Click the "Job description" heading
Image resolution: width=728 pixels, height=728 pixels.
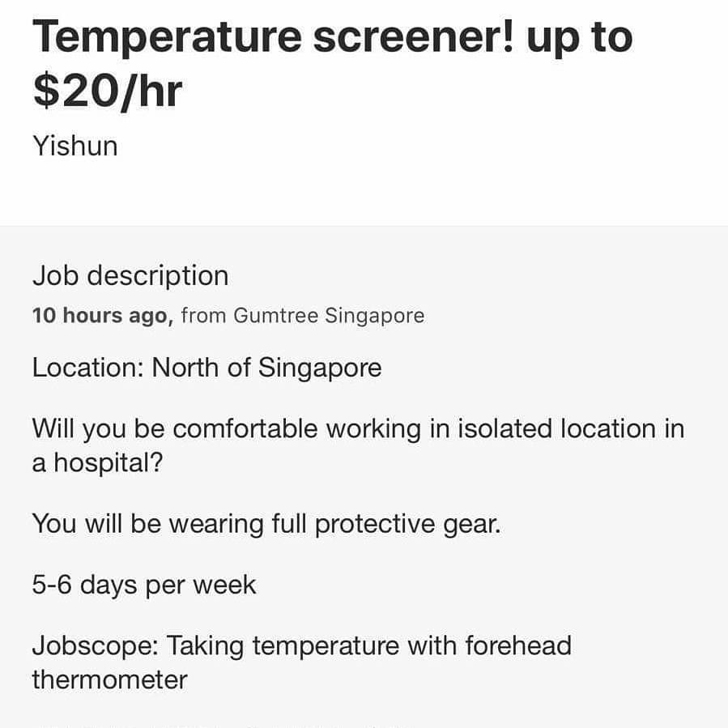(130, 276)
